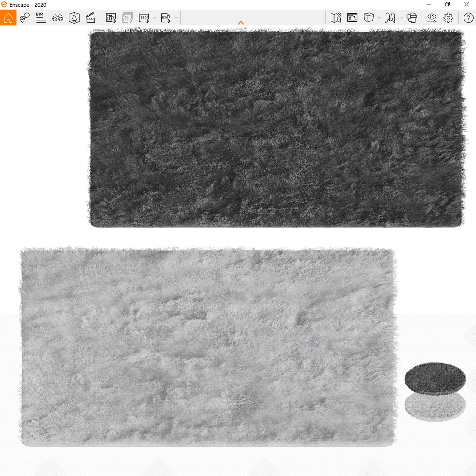Open the mini map
This screenshot has width=476, height=476.
[336, 18]
